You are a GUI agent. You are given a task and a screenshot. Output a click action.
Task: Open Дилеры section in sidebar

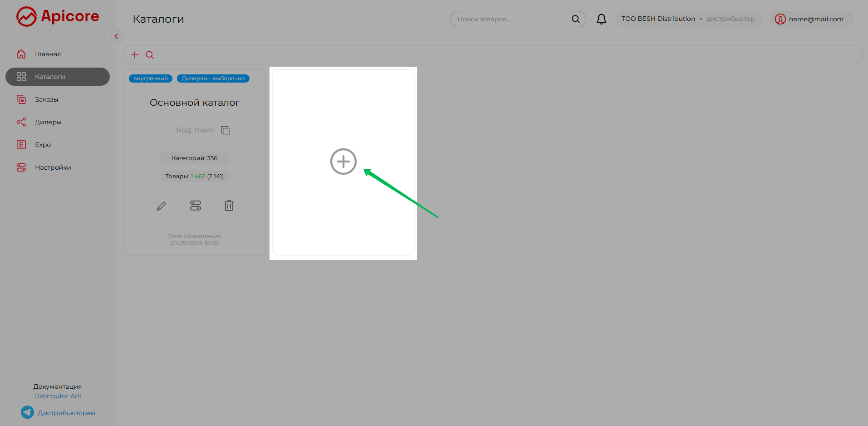coord(48,122)
